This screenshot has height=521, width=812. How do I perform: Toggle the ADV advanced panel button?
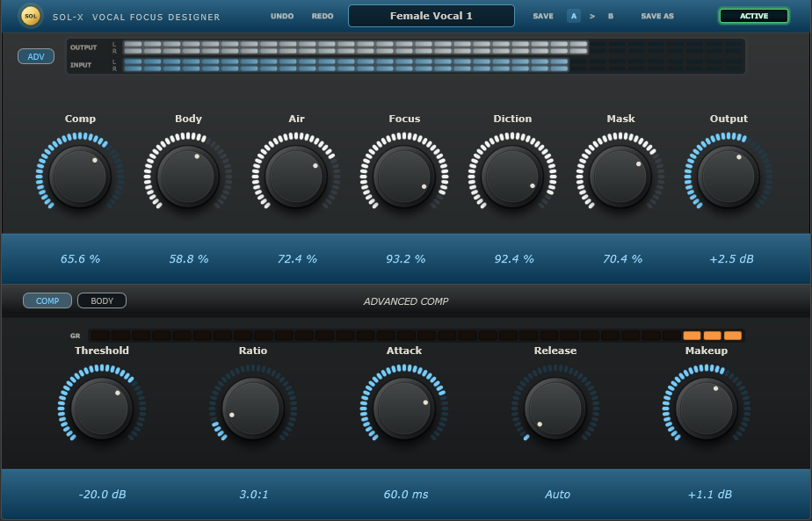pyautogui.click(x=36, y=56)
